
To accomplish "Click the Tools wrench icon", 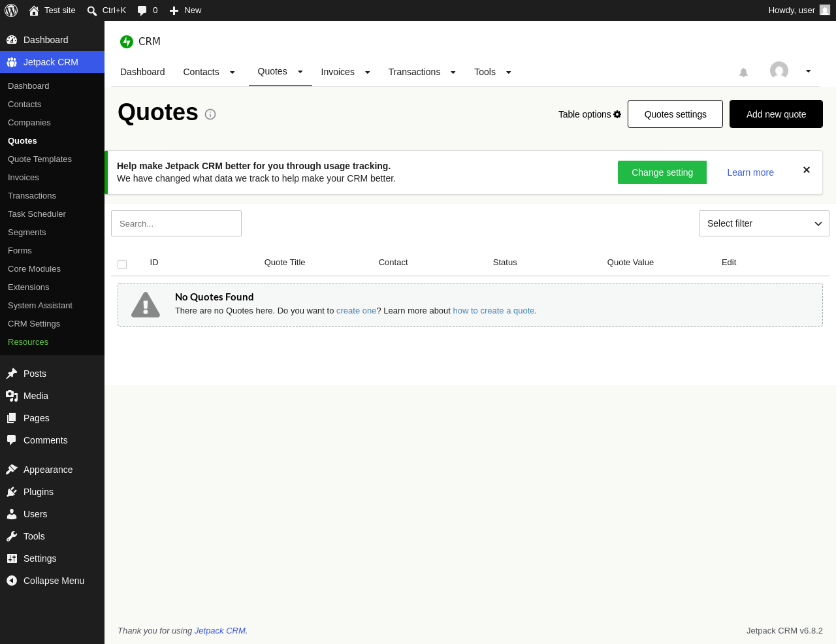I will point(12,536).
